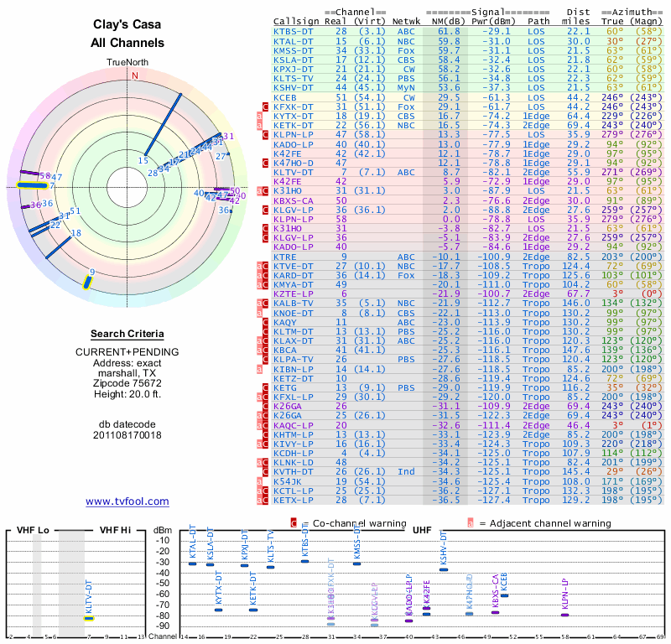Click the Netwk column header

point(406,22)
